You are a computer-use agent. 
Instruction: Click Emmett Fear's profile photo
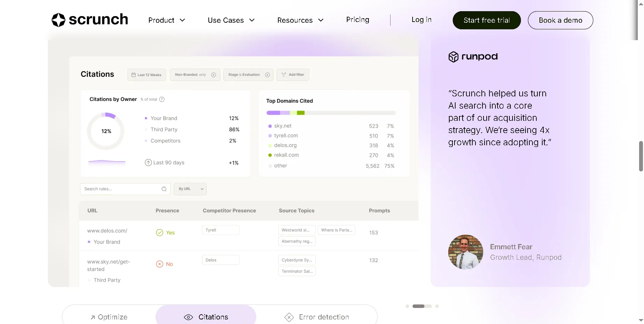click(x=466, y=252)
